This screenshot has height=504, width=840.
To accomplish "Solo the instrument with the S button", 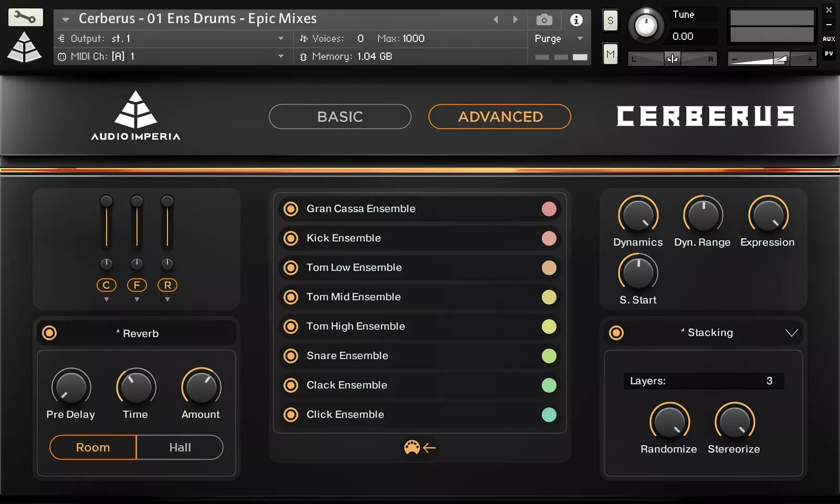I will (x=610, y=20).
